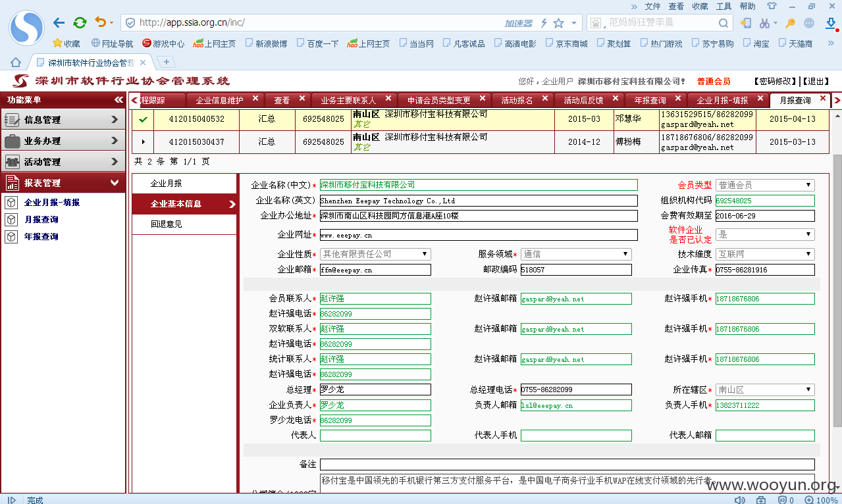Click the 企业名称(中文) input field
Viewport: 842px width, 504px height.
click(x=479, y=185)
